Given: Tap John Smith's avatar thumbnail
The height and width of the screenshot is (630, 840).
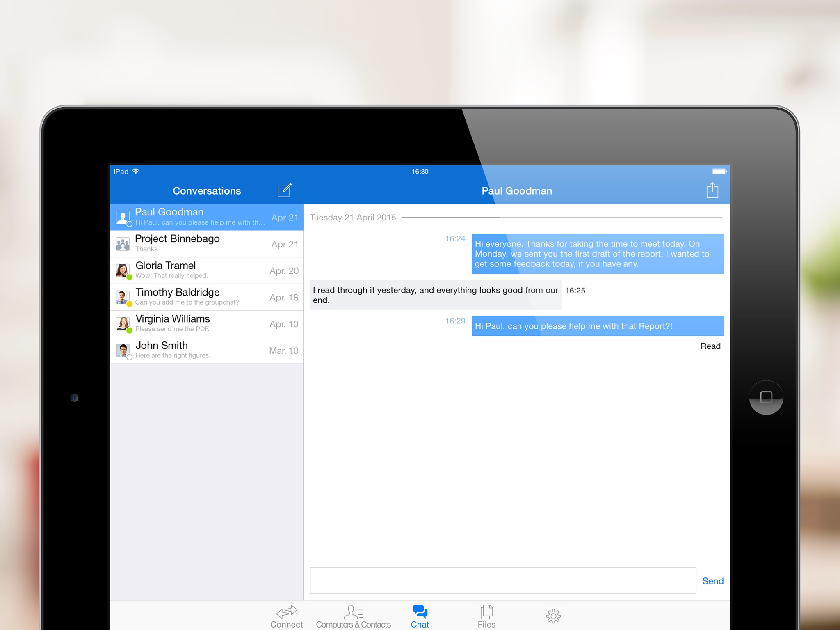Looking at the screenshot, I should (x=123, y=351).
